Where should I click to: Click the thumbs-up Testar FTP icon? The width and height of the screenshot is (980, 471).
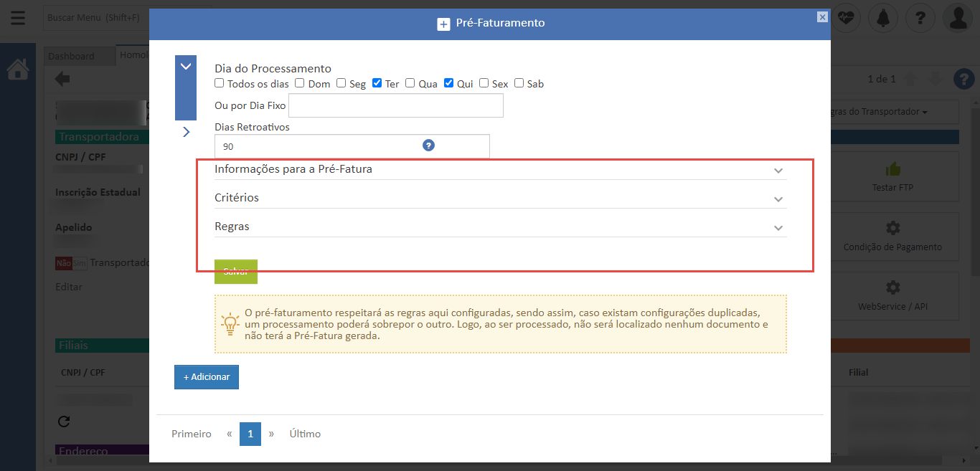(x=892, y=169)
